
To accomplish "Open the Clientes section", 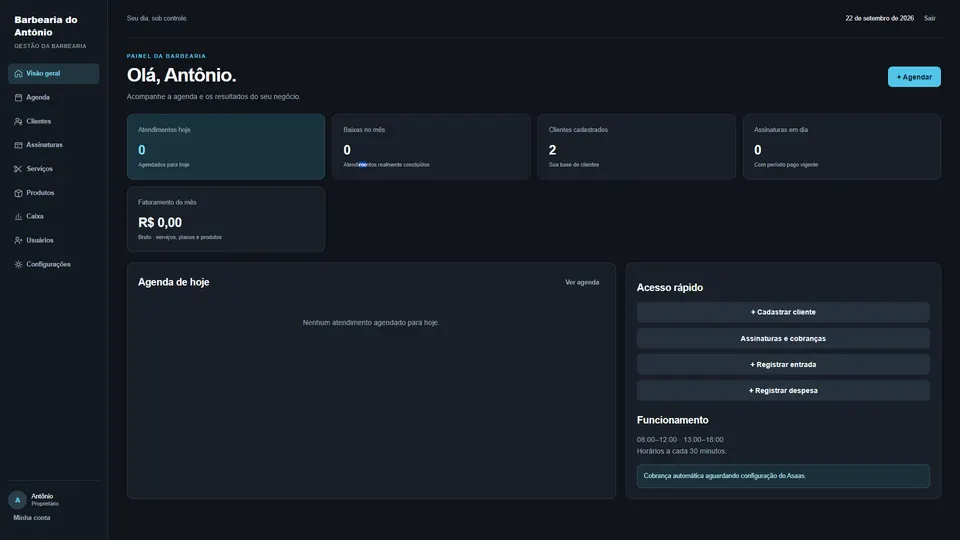I will (x=54, y=121).
